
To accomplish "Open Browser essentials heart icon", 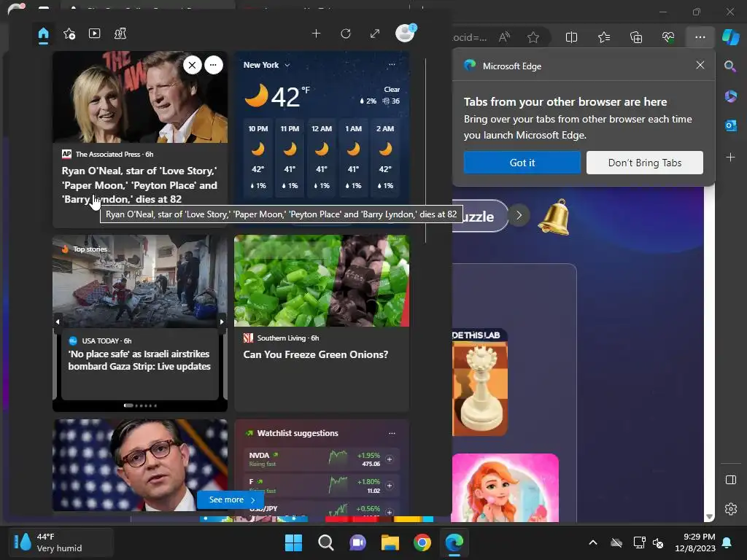I will (668, 37).
